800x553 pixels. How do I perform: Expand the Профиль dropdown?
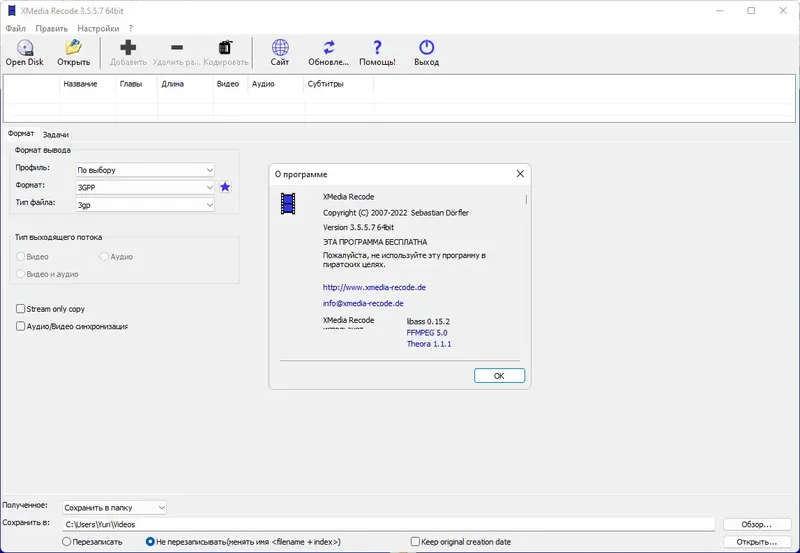(145, 170)
